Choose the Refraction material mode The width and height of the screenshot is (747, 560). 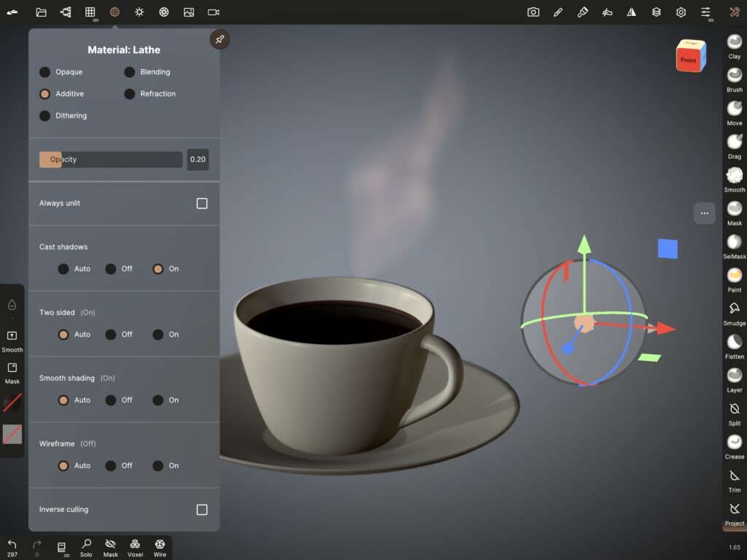coord(130,94)
